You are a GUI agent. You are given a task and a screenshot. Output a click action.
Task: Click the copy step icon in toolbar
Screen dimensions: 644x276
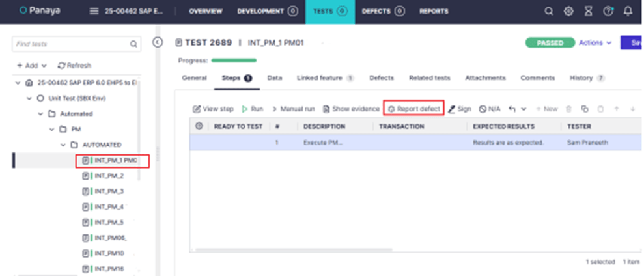[x=584, y=109]
